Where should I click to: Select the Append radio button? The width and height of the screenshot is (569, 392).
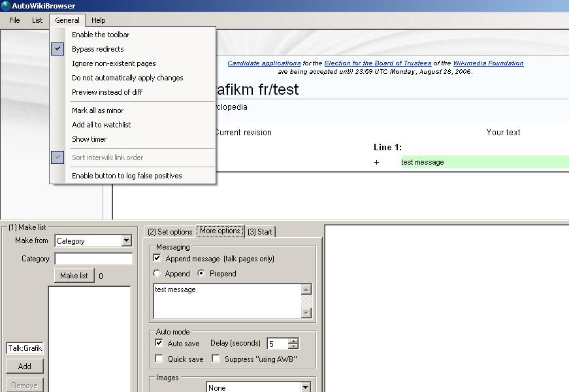157,274
